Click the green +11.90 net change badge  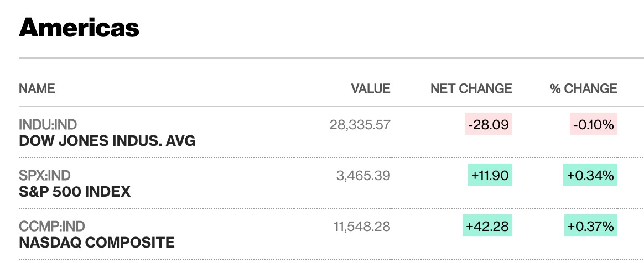pyautogui.click(x=490, y=175)
